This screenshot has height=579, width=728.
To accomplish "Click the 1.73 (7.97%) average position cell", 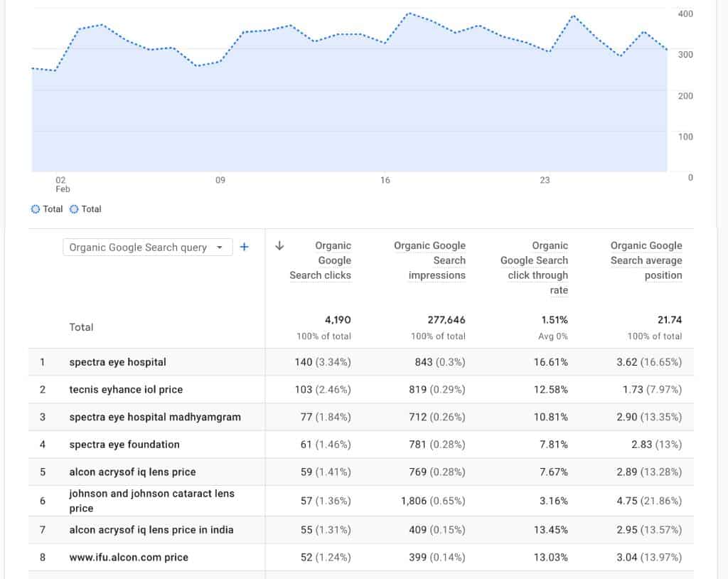I will pyautogui.click(x=652, y=389).
